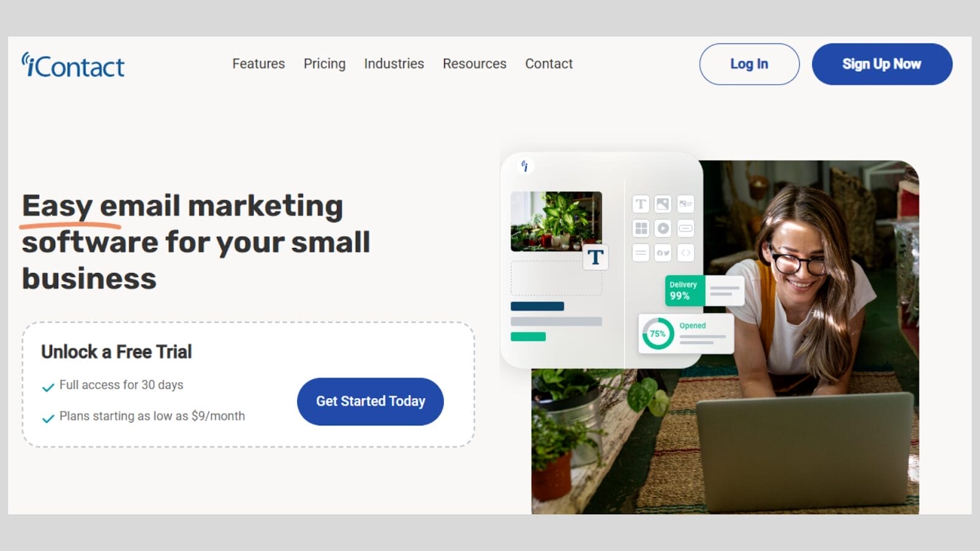Click the Log In button
Screen dimensions: 980x551
[x=749, y=64]
